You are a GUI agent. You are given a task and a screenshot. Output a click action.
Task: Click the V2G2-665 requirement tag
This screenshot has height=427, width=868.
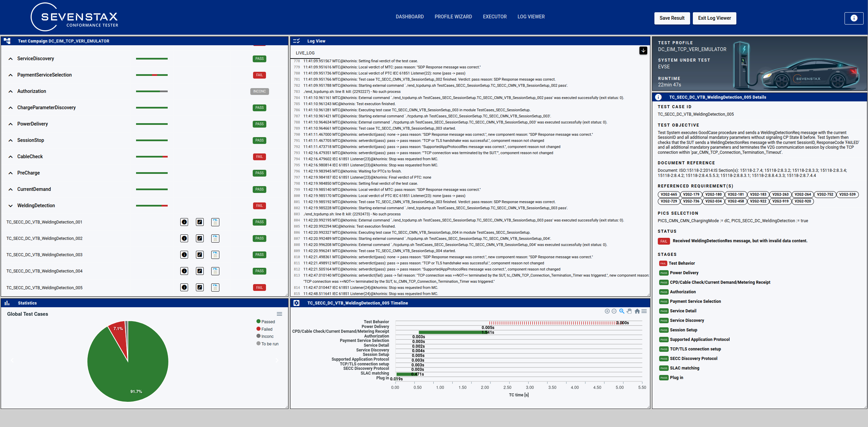tap(669, 195)
